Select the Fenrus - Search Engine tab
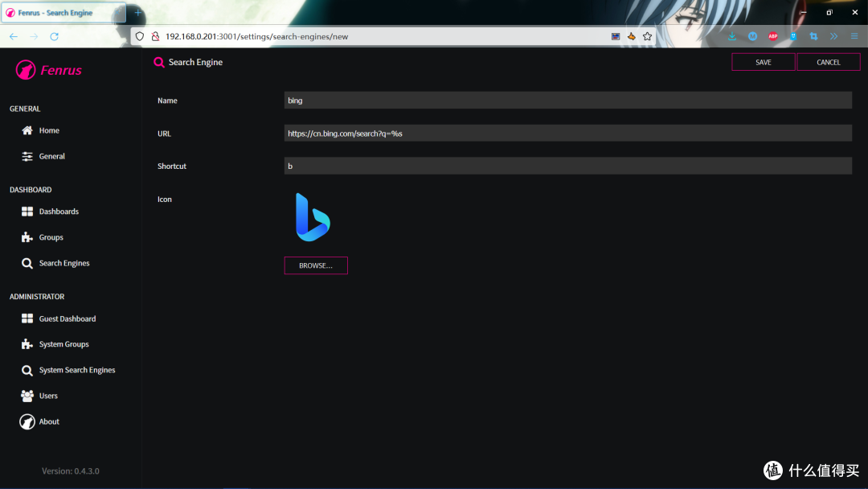The image size is (868, 489). pos(56,13)
